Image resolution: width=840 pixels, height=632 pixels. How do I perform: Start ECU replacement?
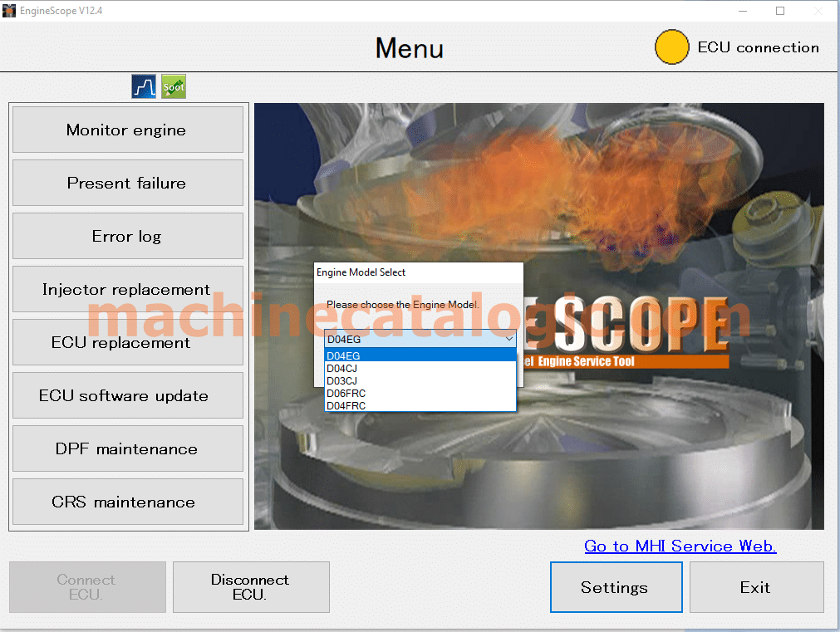127,341
